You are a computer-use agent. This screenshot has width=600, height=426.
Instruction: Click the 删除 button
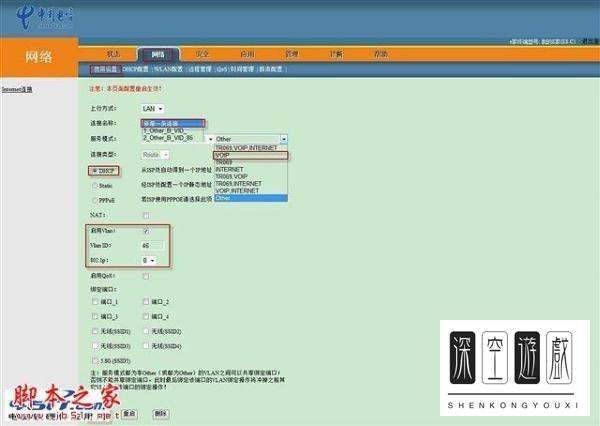tap(161, 413)
